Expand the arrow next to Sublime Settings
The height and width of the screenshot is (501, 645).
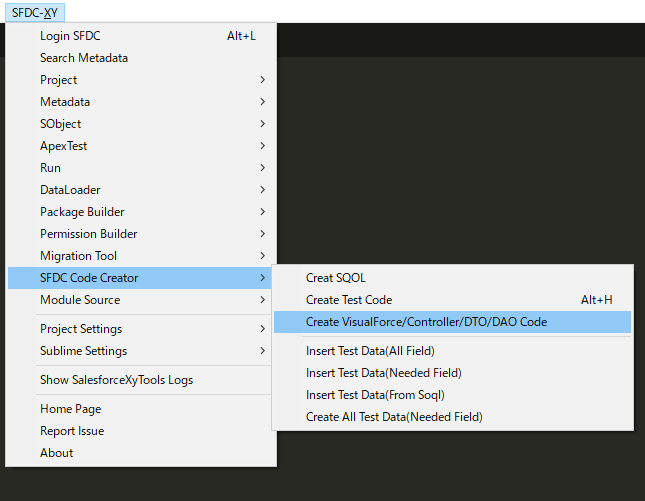pos(262,351)
